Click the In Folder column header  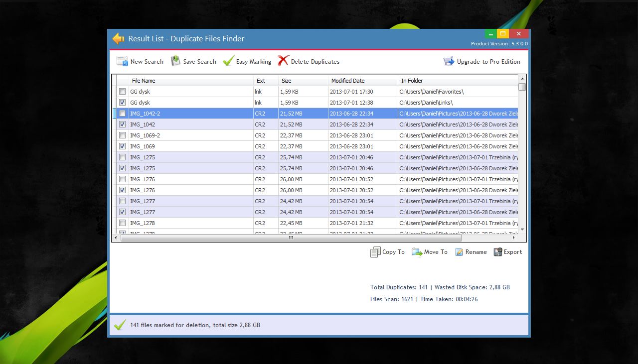(x=412, y=81)
